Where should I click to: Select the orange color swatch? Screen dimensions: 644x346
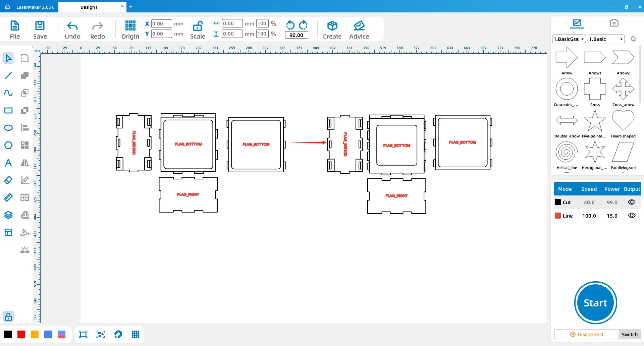pos(35,334)
